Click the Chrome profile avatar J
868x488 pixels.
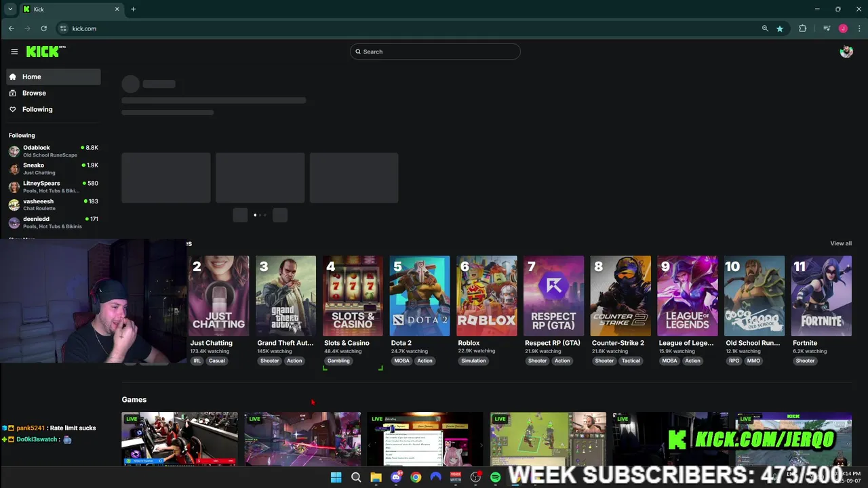coord(843,28)
